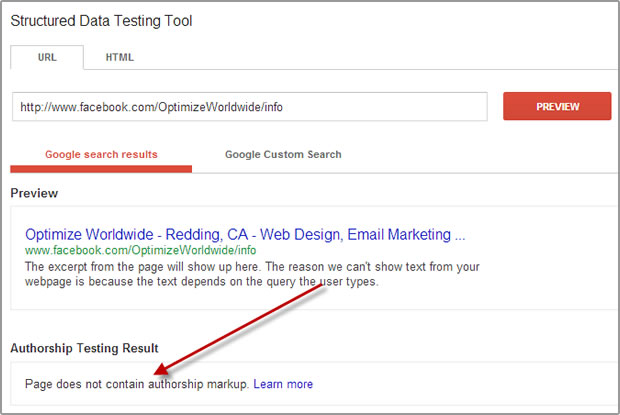Select the Google search results tab

pos(101,155)
